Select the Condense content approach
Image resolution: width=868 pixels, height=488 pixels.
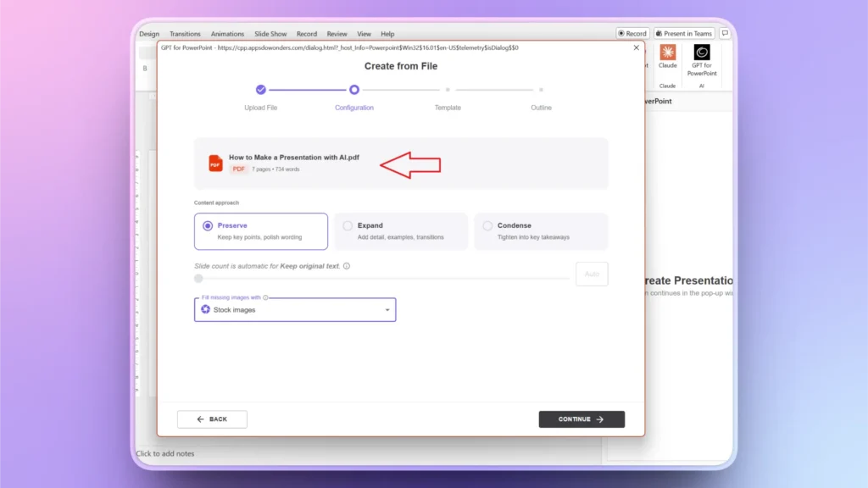coord(541,231)
